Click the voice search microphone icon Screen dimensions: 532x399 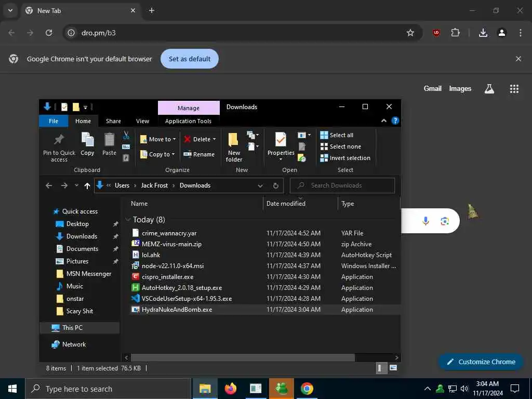(x=425, y=221)
